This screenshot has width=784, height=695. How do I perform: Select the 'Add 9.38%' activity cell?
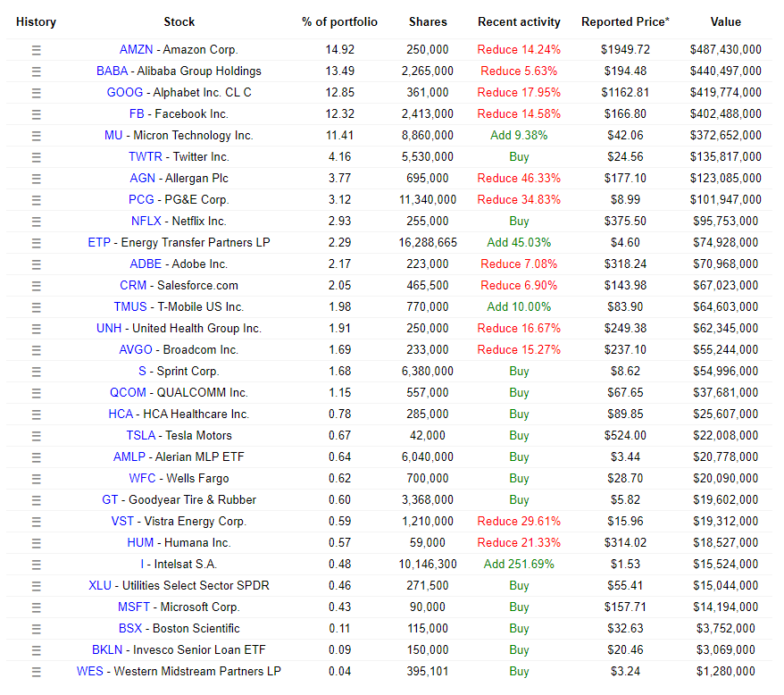point(519,136)
